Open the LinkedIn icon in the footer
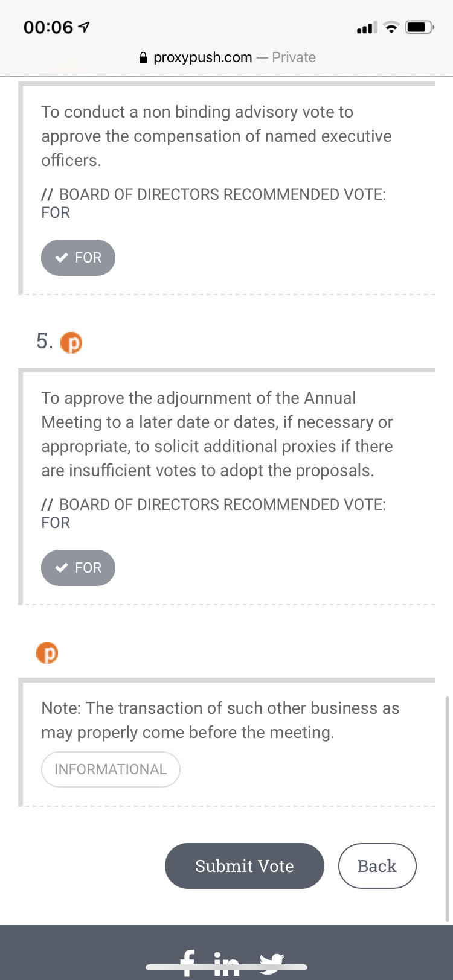Image resolution: width=453 pixels, height=980 pixels. tap(226, 966)
